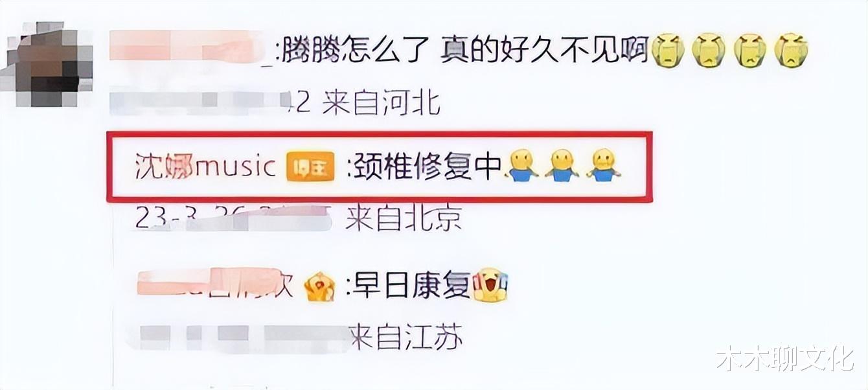Click the second crying emoji in top comment
868x390 pixels.
coord(709,51)
